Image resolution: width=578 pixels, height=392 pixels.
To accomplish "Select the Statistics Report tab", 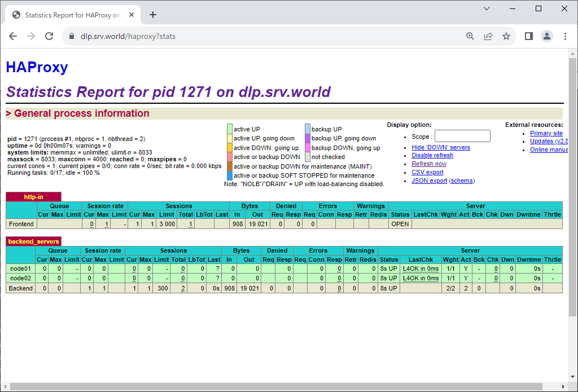I will tap(72, 15).
